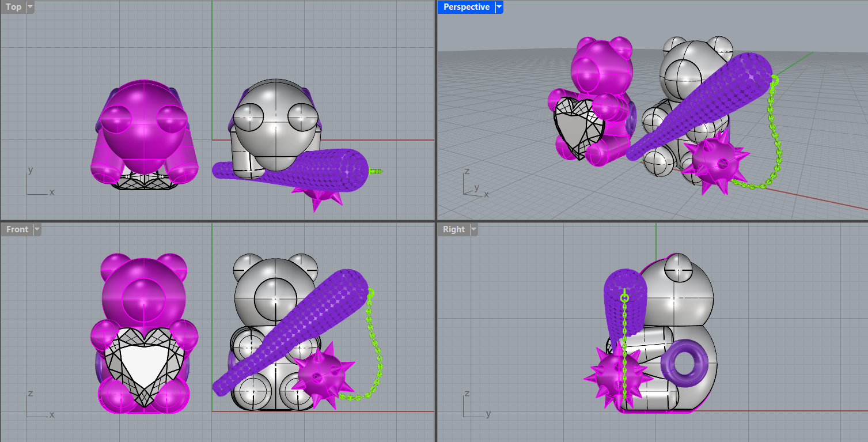This screenshot has width=868, height=442.
Task: Select the purple torus in Right viewport
Action: [685, 362]
